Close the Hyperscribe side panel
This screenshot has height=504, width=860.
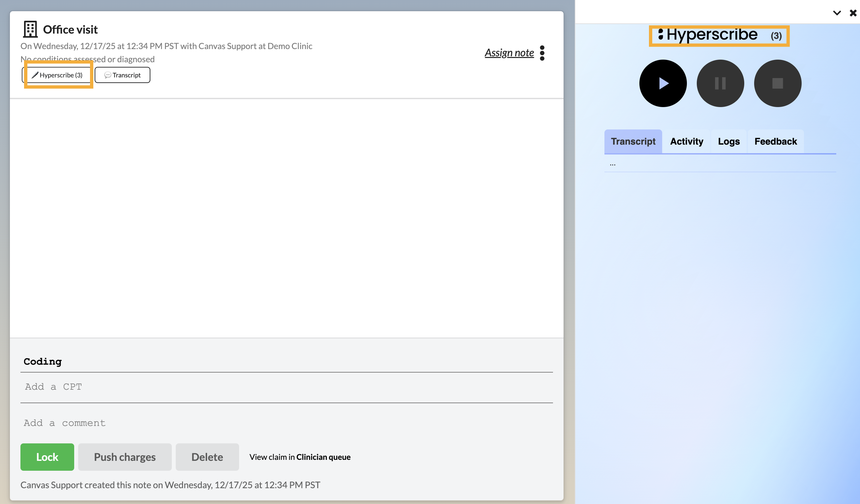[853, 13]
